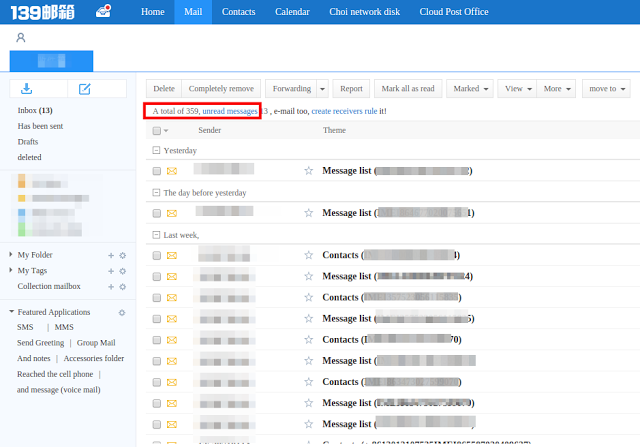Click the add icon next to My Folder
The width and height of the screenshot is (640, 447).
[x=111, y=255]
